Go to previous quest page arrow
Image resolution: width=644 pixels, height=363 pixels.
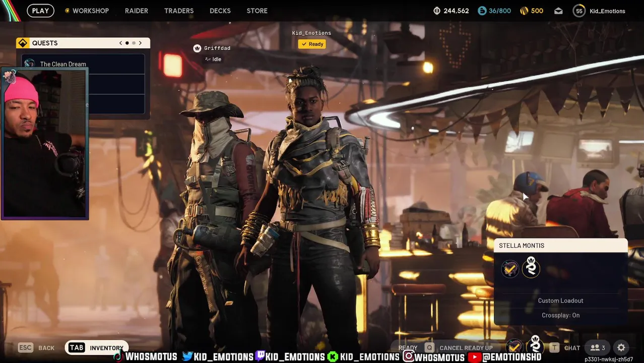120,43
